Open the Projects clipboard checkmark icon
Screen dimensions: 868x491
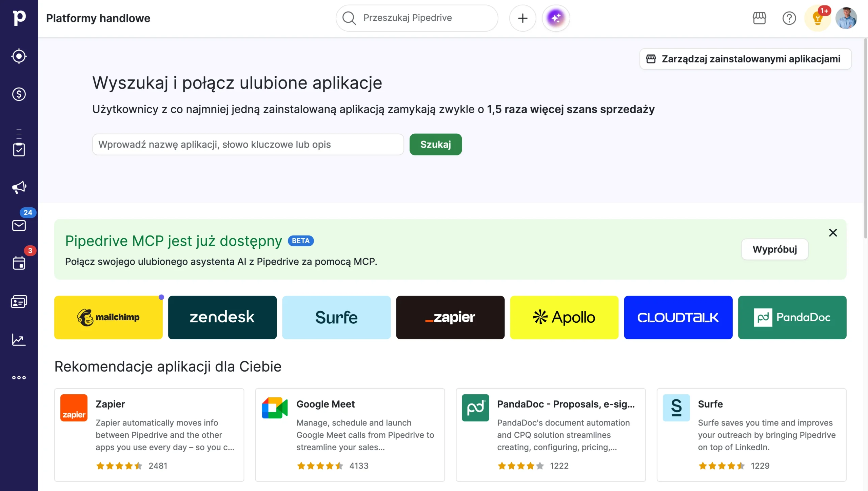(x=19, y=149)
